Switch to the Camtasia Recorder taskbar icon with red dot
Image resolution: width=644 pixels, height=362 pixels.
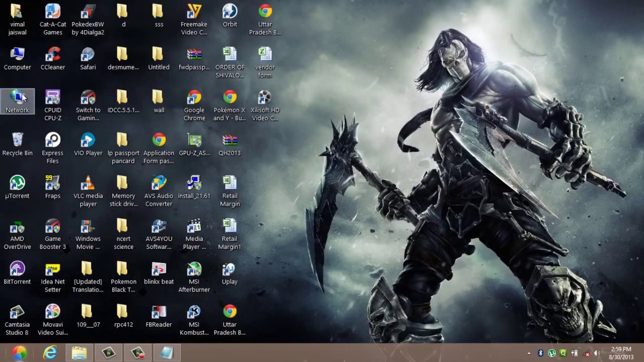(x=138, y=353)
